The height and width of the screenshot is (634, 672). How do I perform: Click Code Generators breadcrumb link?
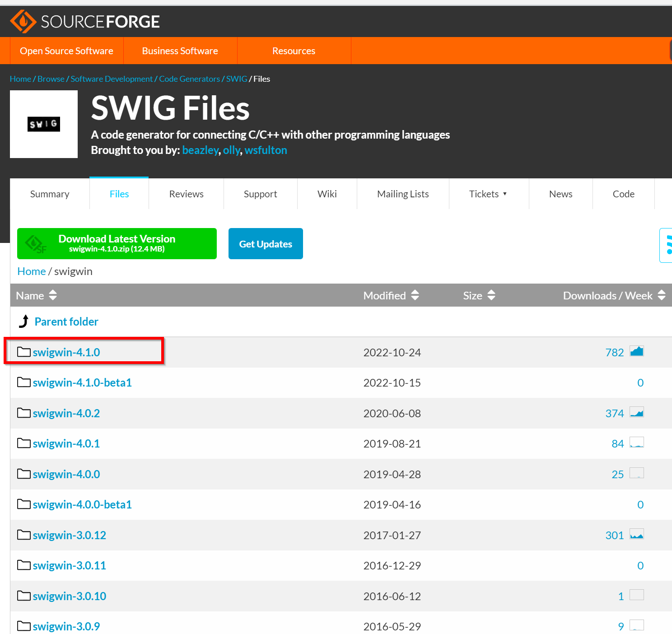click(x=190, y=79)
